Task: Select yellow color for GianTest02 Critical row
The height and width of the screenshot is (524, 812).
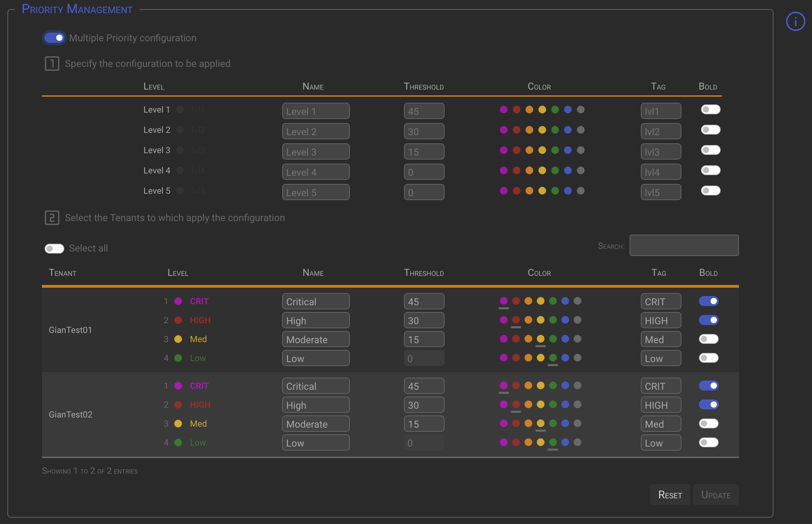Action: pyautogui.click(x=540, y=385)
